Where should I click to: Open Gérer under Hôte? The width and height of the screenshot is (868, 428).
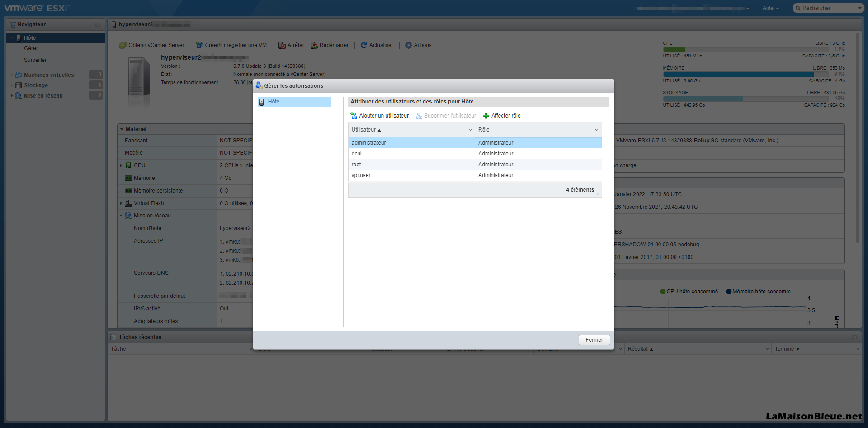pyautogui.click(x=31, y=48)
